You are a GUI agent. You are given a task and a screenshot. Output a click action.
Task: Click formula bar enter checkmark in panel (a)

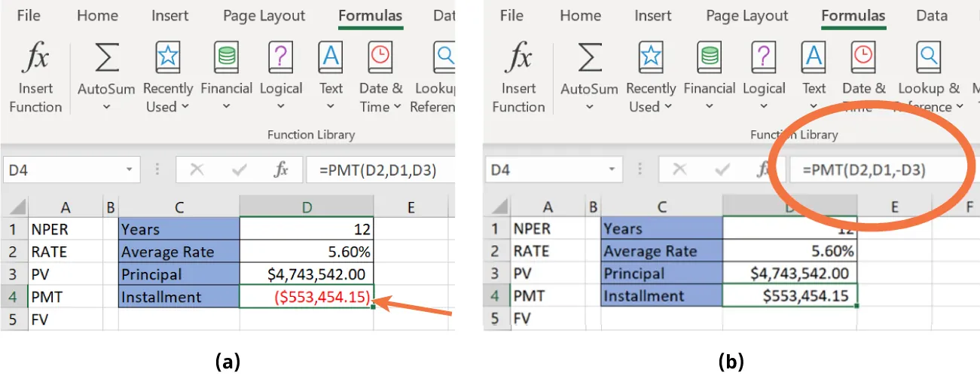tap(240, 170)
